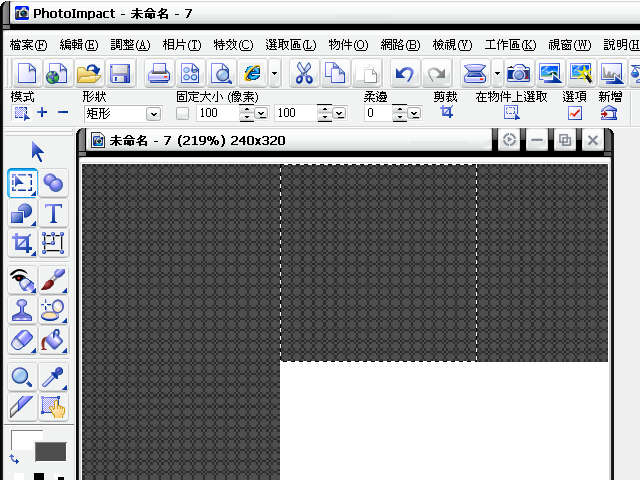Open the 特效(C) menu
The width and height of the screenshot is (640, 480).
(233, 44)
